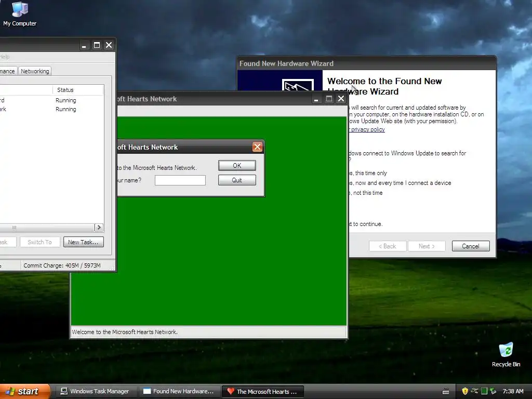Open the Start menu
Viewport: 532px width, 399px height.
(x=24, y=391)
